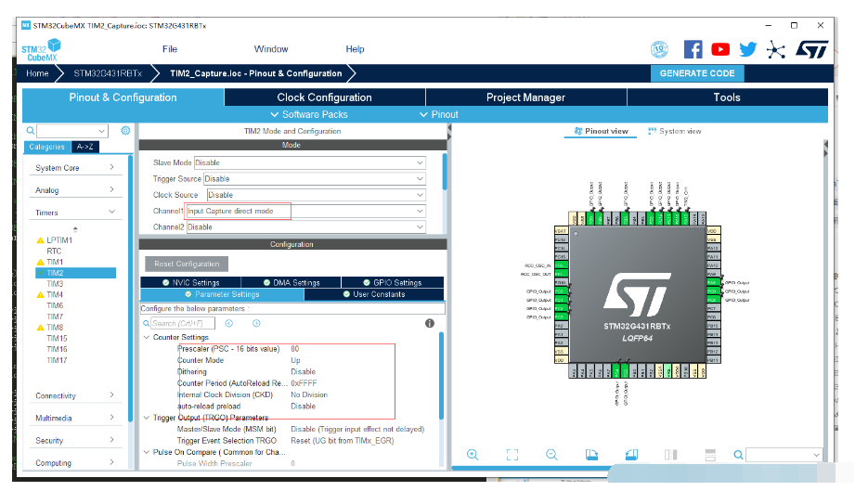Rotate chip view counterclockwise icon

point(631,455)
